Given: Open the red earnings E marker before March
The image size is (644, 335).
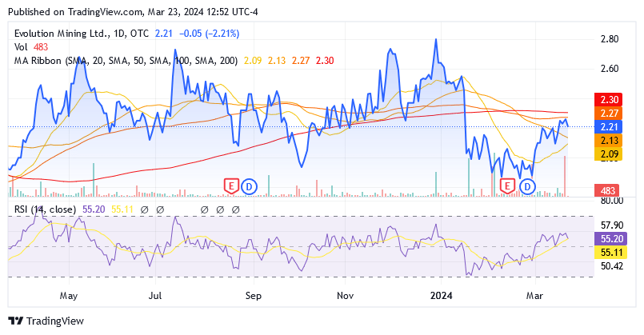Looking at the screenshot, I should point(507,186).
